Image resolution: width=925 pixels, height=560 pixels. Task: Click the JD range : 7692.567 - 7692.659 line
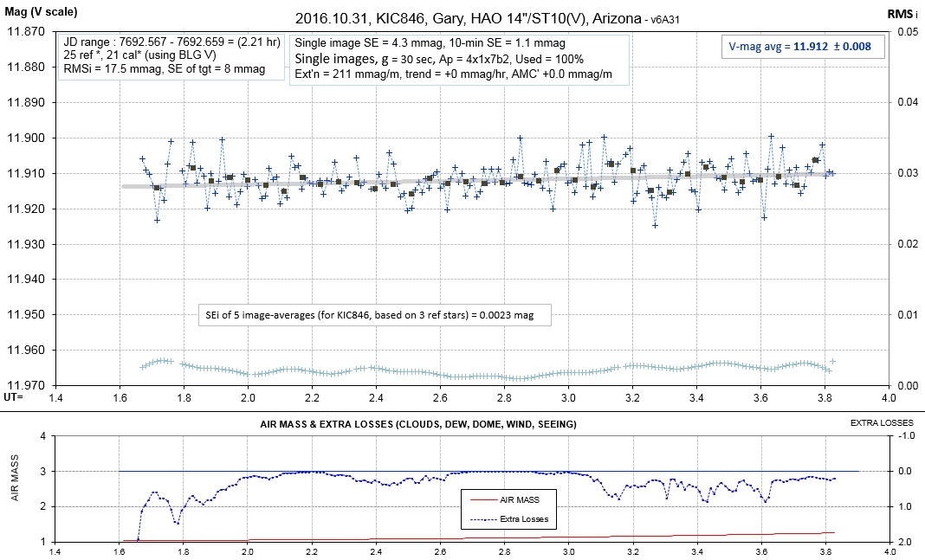(171, 42)
